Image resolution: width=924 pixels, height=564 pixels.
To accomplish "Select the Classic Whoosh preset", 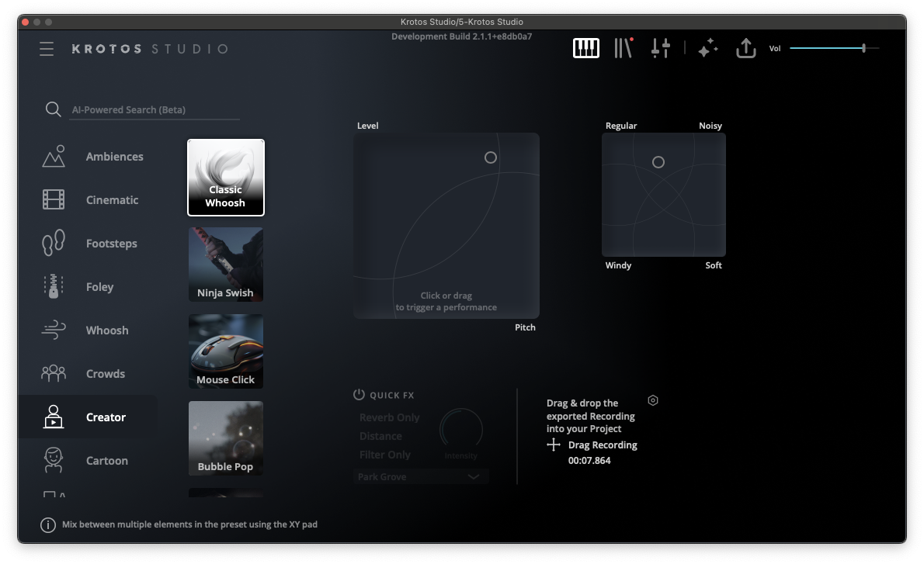I will (x=226, y=178).
